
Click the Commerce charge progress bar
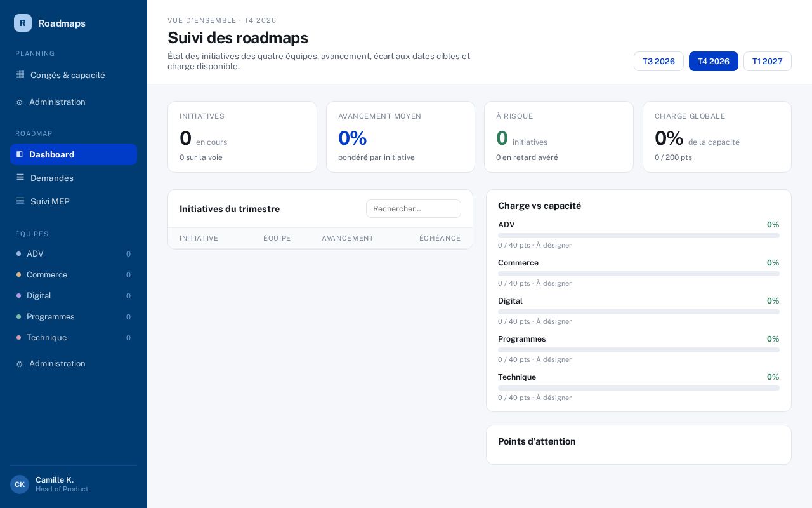pyautogui.click(x=639, y=274)
